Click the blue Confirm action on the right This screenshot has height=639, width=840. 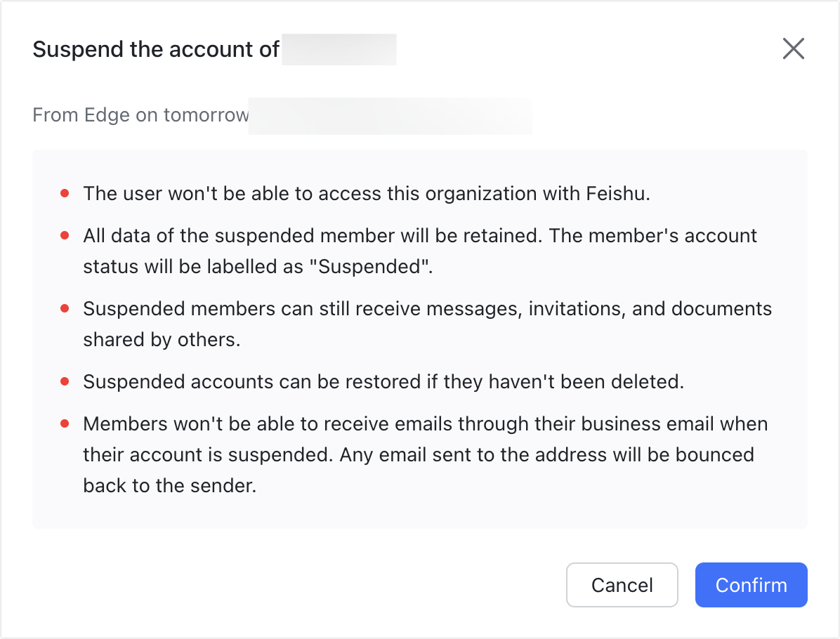[x=751, y=585]
